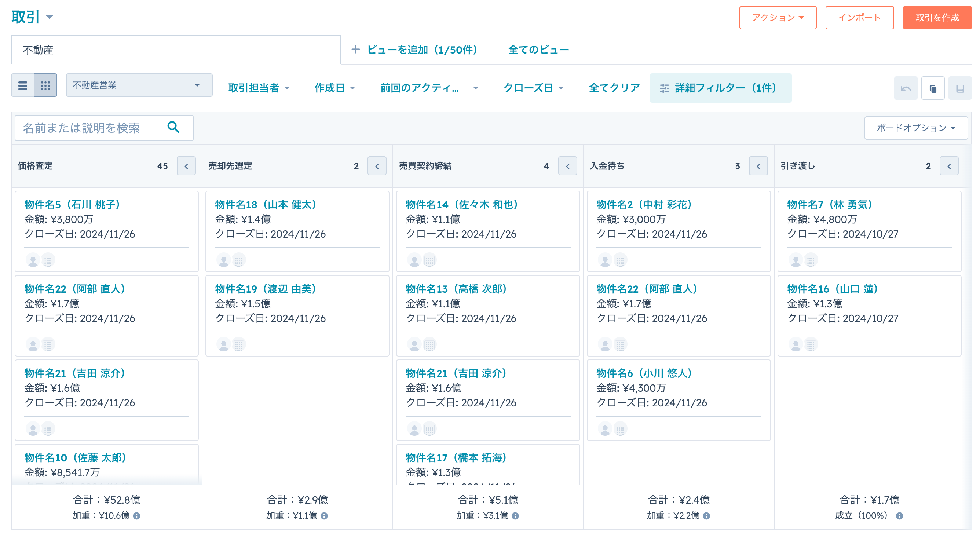
Task: Select the 不動産 view tab
Action: point(38,50)
